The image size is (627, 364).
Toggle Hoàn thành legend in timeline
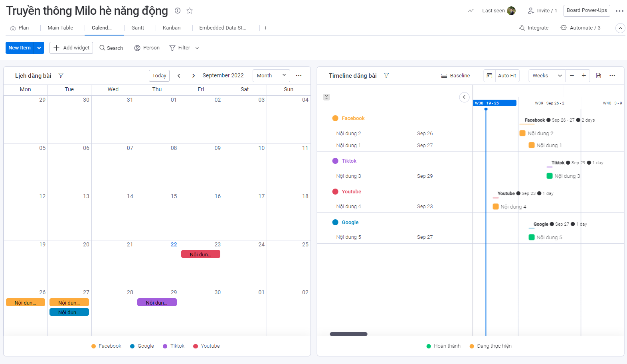pyautogui.click(x=443, y=346)
